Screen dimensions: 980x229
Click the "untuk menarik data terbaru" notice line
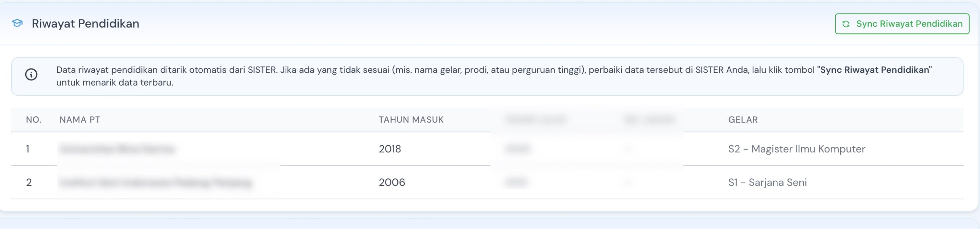[115, 82]
